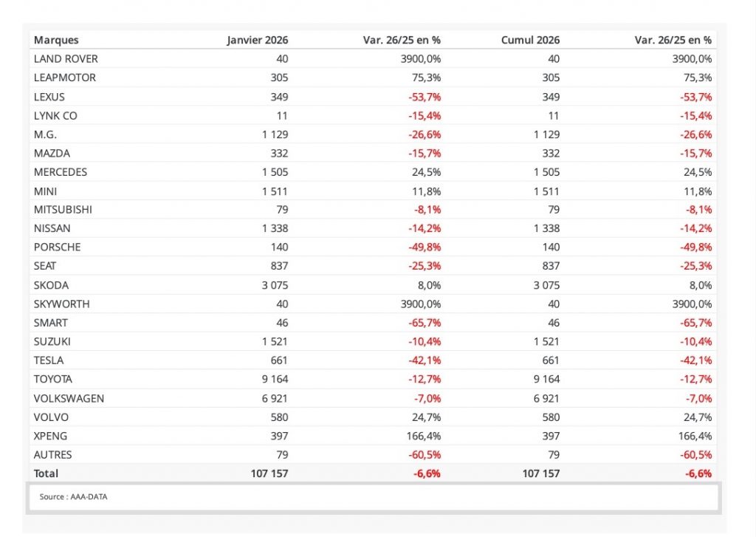
Task: Click the Janvier 2026 column header
Action: point(257,40)
